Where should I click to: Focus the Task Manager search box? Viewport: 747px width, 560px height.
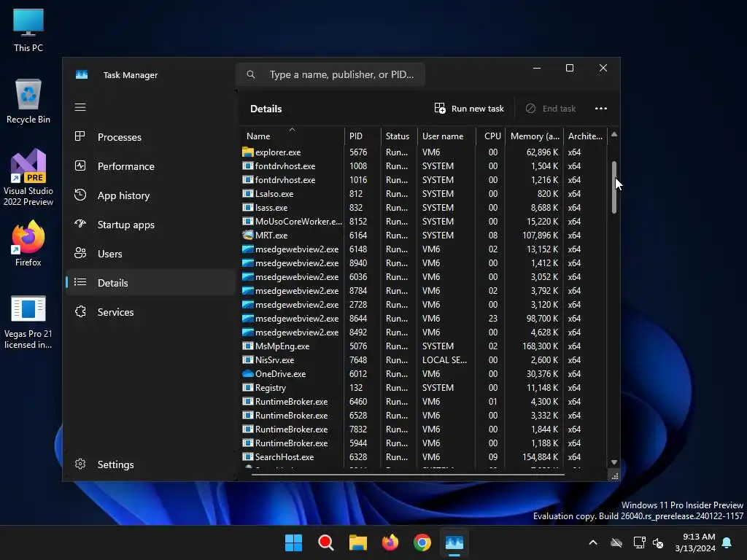point(330,75)
